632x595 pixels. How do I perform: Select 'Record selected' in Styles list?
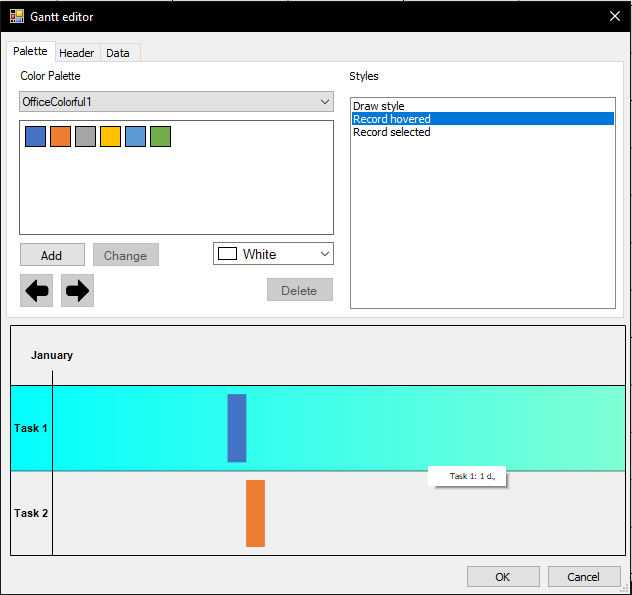(x=482, y=132)
